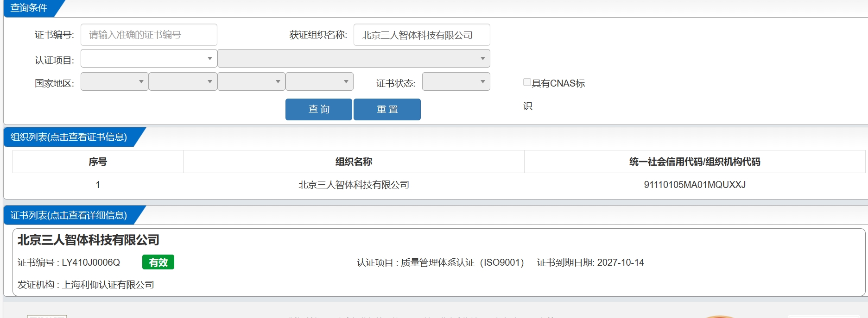Open the third 国家地区 dropdown
The height and width of the screenshot is (318, 868).
pyautogui.click(x=251, y=81)
